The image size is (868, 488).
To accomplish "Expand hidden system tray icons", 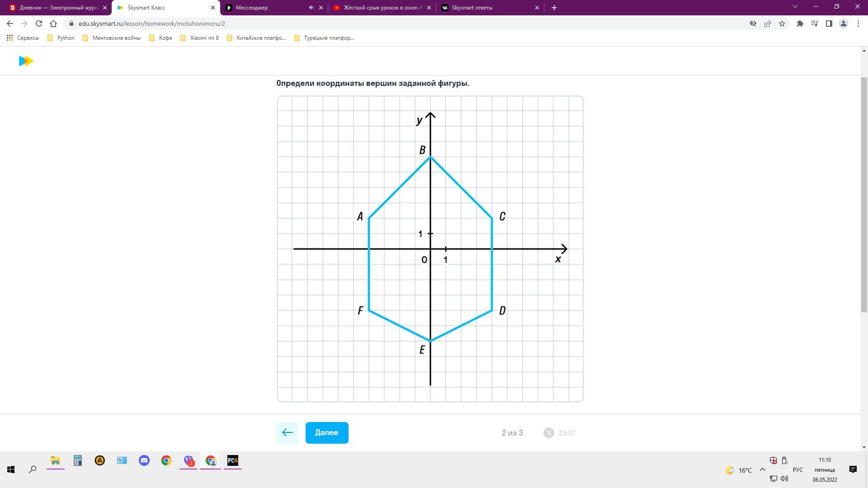I will [762, 470].
